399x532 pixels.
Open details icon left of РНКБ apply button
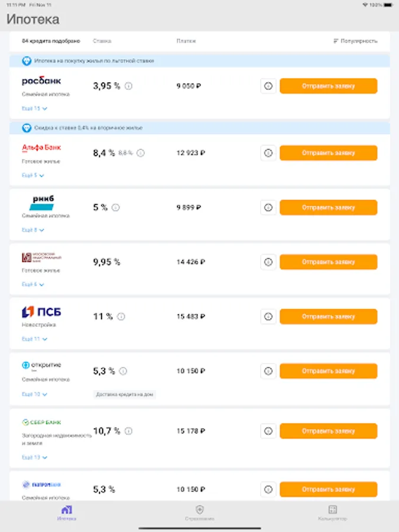tap(268, 207)
